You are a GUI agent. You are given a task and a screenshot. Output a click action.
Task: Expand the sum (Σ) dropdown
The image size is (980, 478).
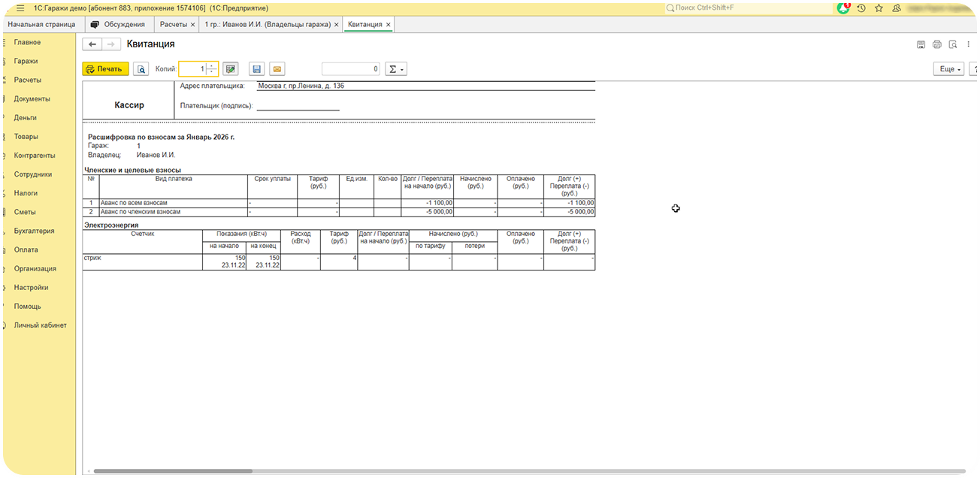pyautogui.click(x=395, y=69)
